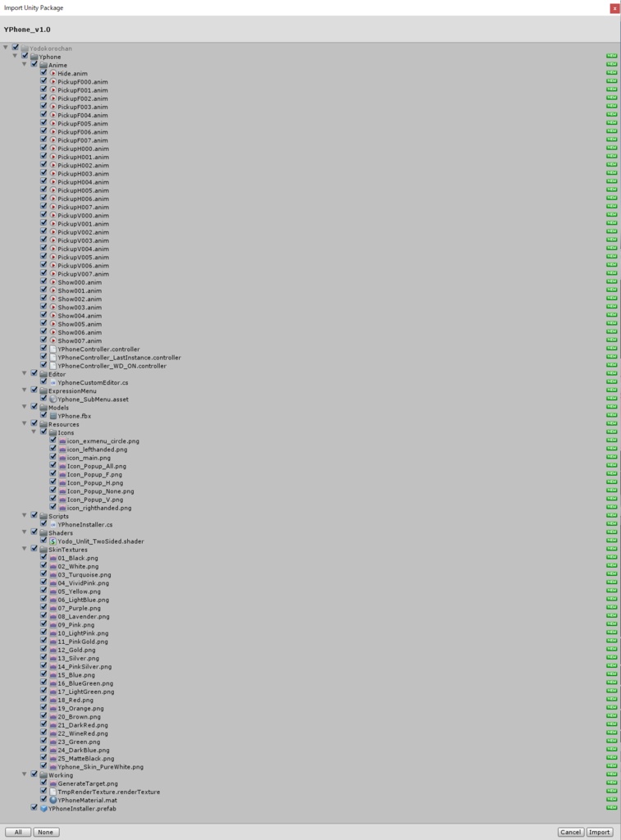Screen dimensions: 621x840
Task: Uncheck the PickupH005.anim checkbox
Action: tap(44, 190)
